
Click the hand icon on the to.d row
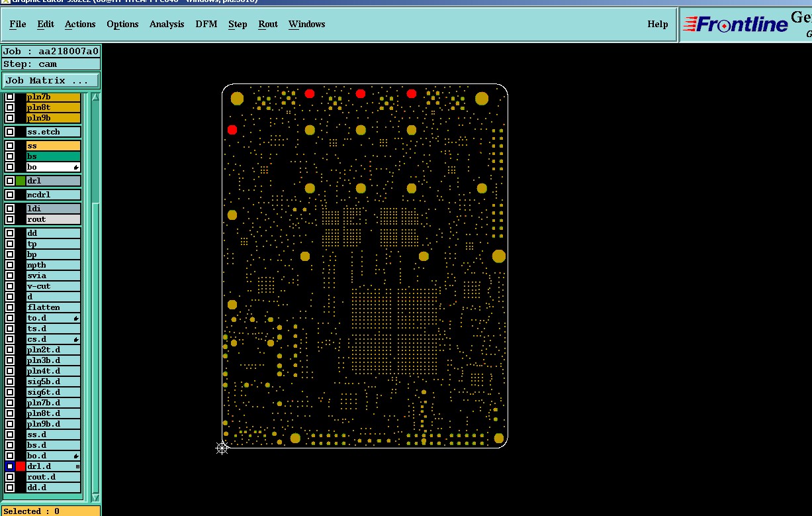coord(76,318)
